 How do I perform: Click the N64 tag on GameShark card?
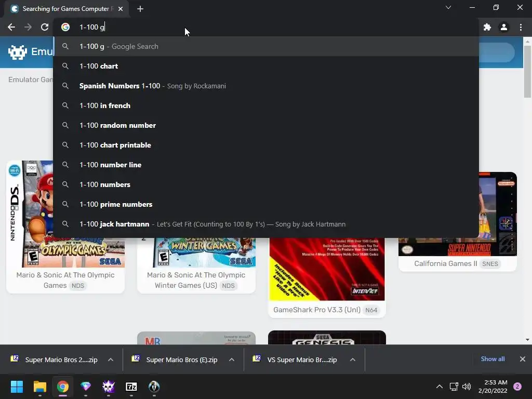click(371, 310)
